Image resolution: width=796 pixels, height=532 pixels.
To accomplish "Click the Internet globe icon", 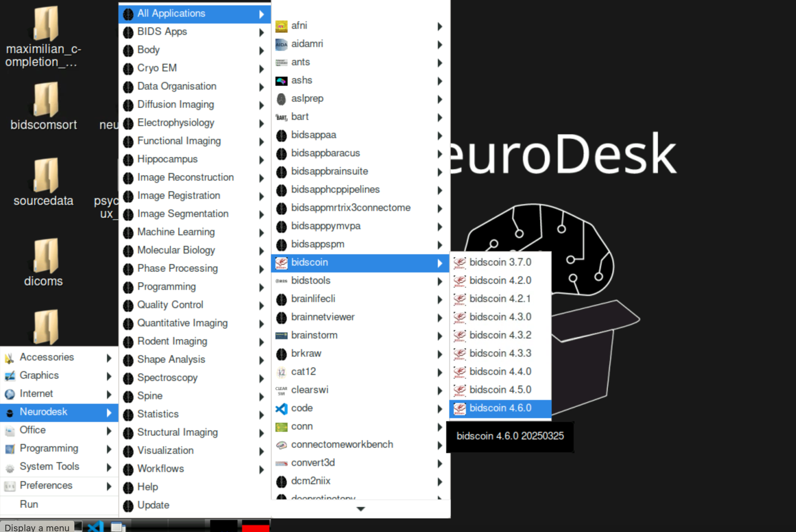I will click(x=9, y=394).
